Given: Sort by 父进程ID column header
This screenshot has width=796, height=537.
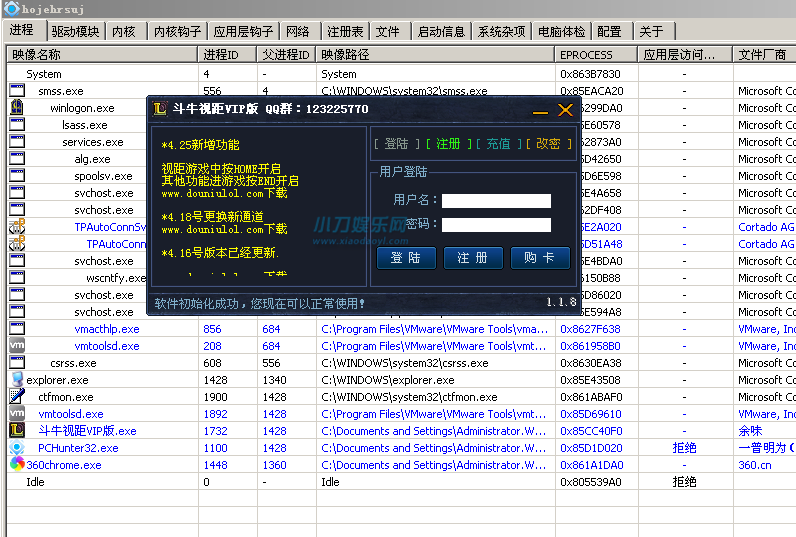Looking at the screenshot, I should [286, 54].
